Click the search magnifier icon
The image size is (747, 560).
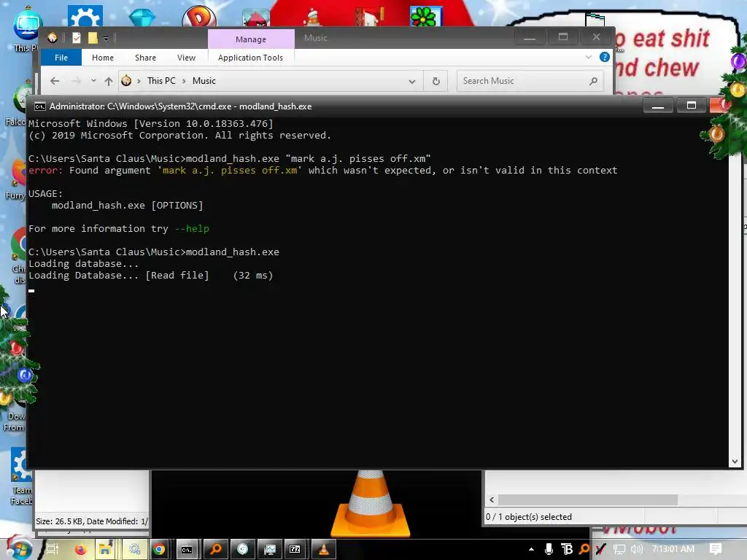pyautogui.click(x=593, y=82)
